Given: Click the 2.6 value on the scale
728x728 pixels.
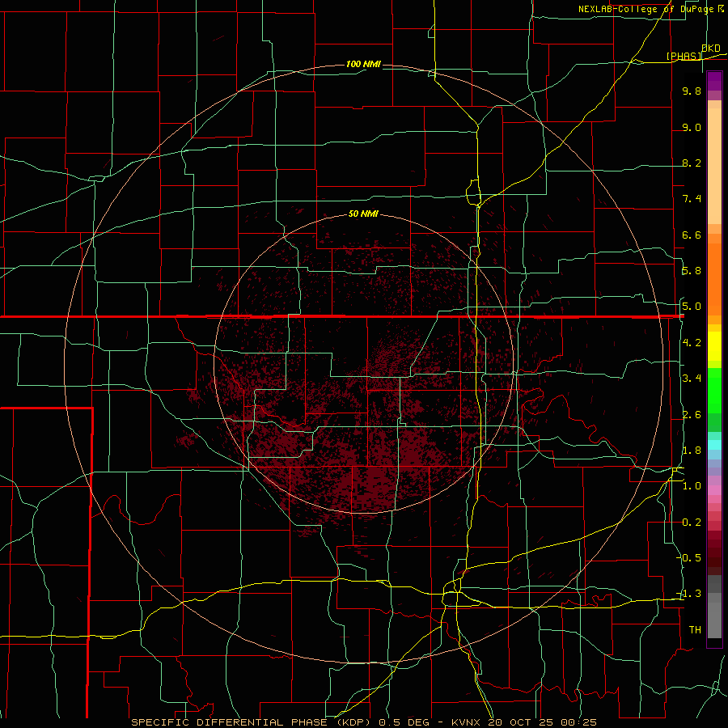Looking at the screenshot, I should 692,415.
